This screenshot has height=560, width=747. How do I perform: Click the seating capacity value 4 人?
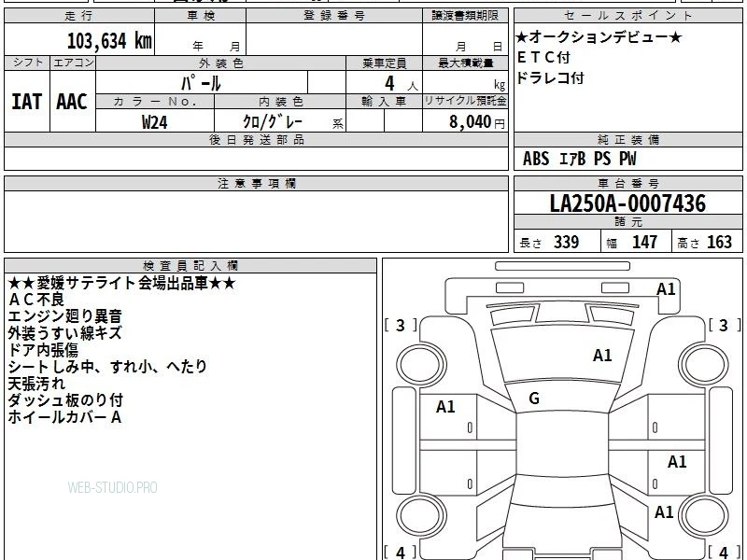pos(401,84)
